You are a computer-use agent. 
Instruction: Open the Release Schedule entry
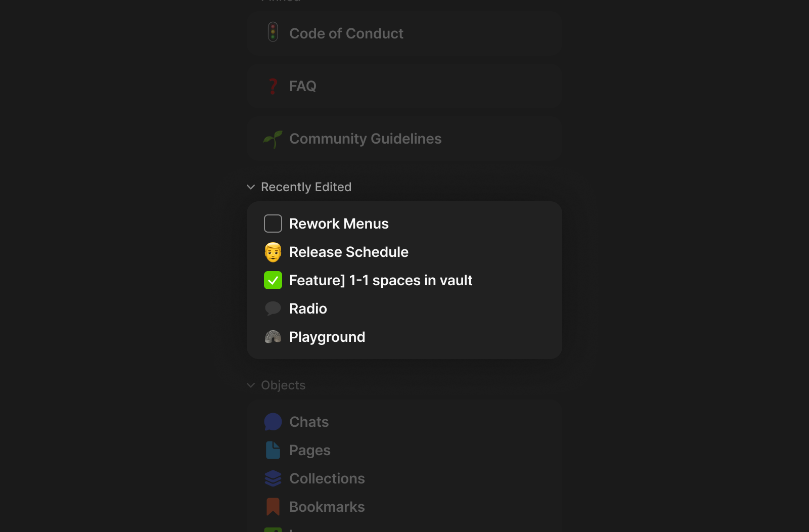coord(348,252)
